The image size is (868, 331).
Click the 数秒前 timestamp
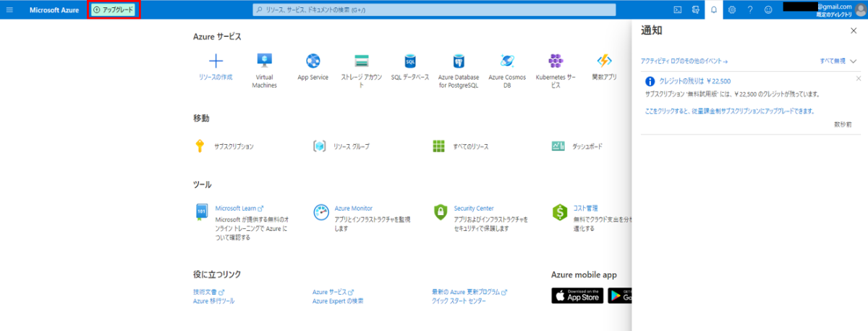coord(843,125)
